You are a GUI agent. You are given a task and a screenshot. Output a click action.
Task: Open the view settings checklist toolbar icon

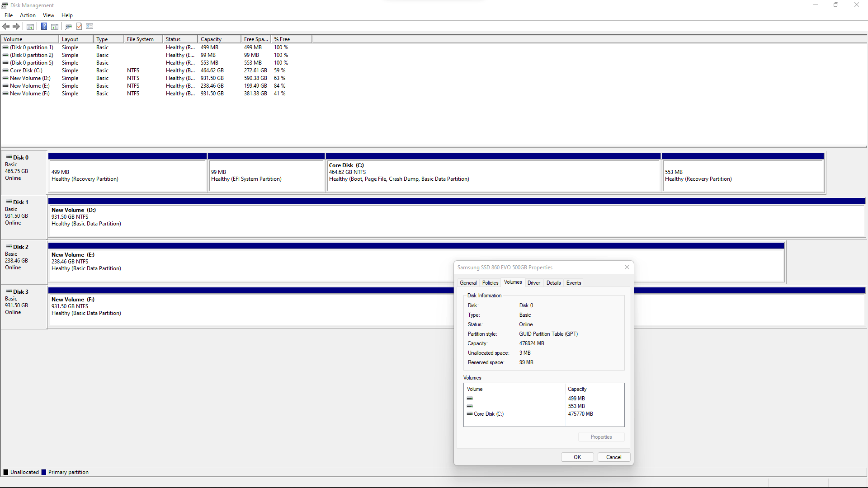coord(90,26)
